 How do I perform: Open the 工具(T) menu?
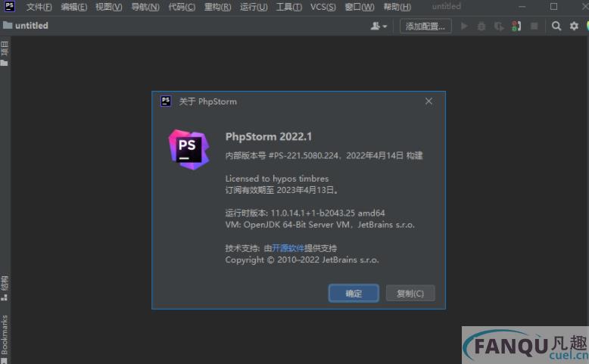pos(289,7)
